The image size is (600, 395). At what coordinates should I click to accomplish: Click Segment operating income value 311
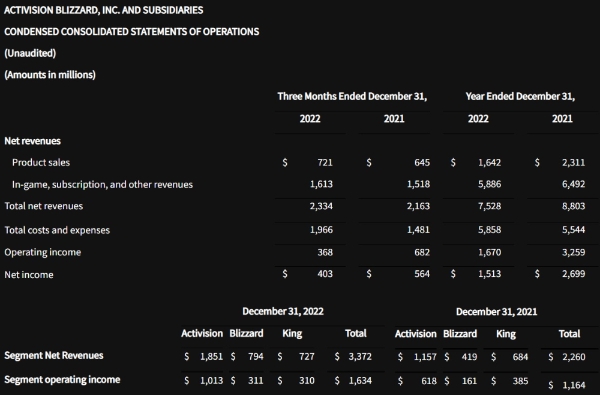[256, 381]
